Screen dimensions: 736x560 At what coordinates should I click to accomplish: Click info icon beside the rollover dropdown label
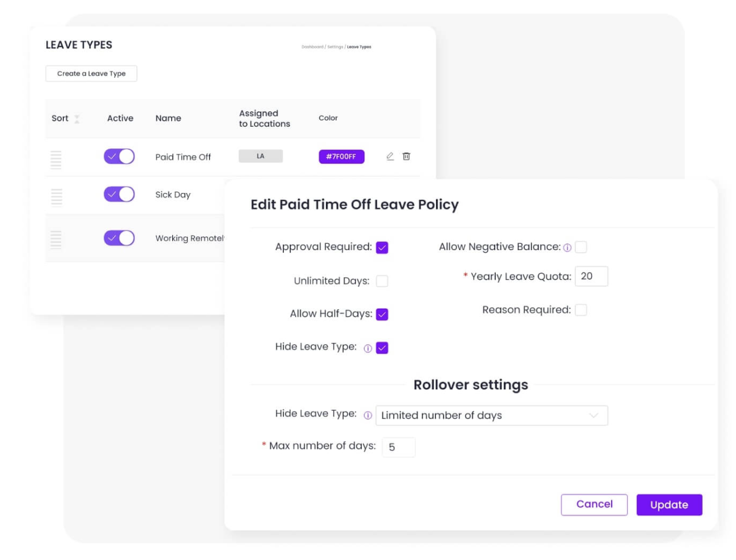(367, 415)
